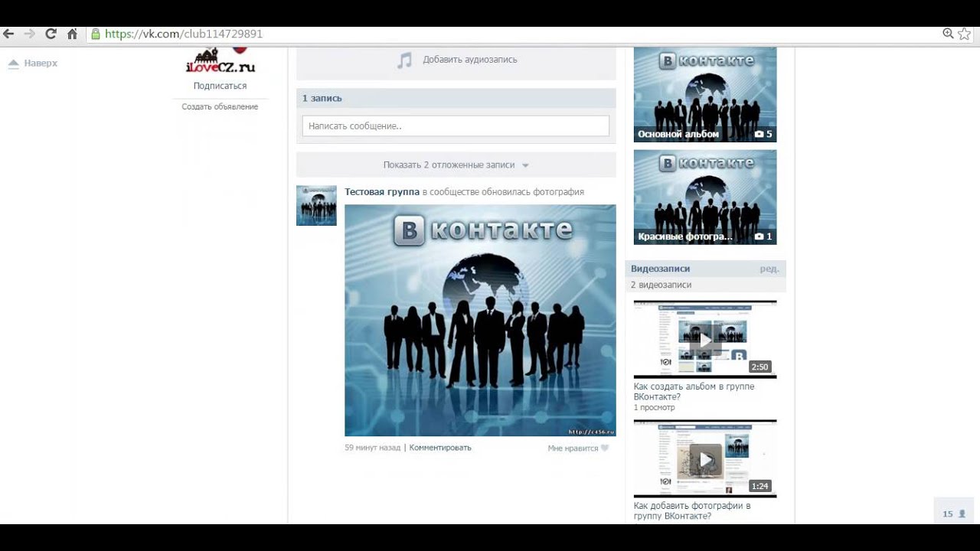Image resolution: width=980 pixels, height=551 pixels.
Task: Click the Наверх up-arrow icon
Action: click(x=13, y=64)
